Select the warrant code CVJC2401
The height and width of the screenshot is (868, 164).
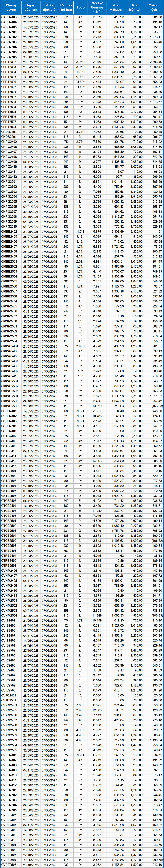pos(8,696)
